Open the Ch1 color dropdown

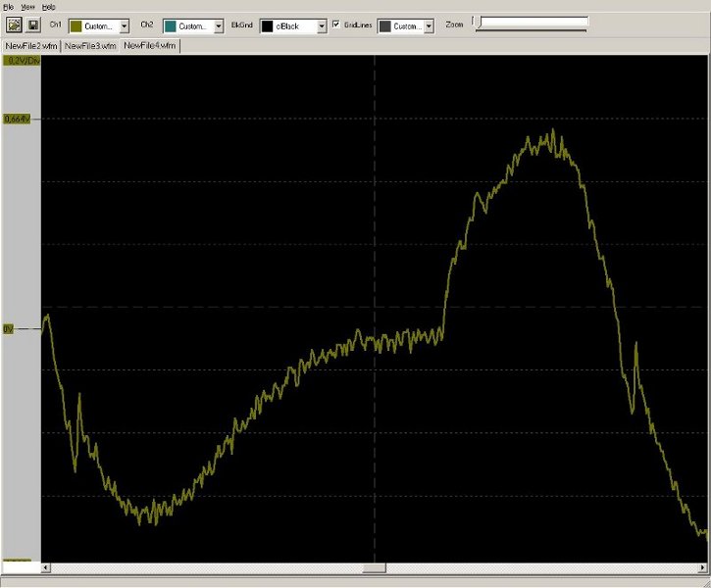[x=124, y=26]
